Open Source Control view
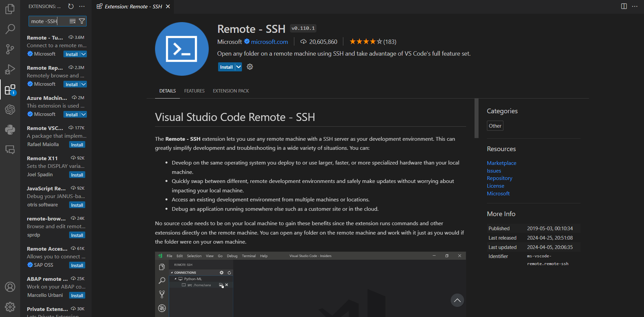The width and height of the screenshot is (644, 317). pos(10,49)
